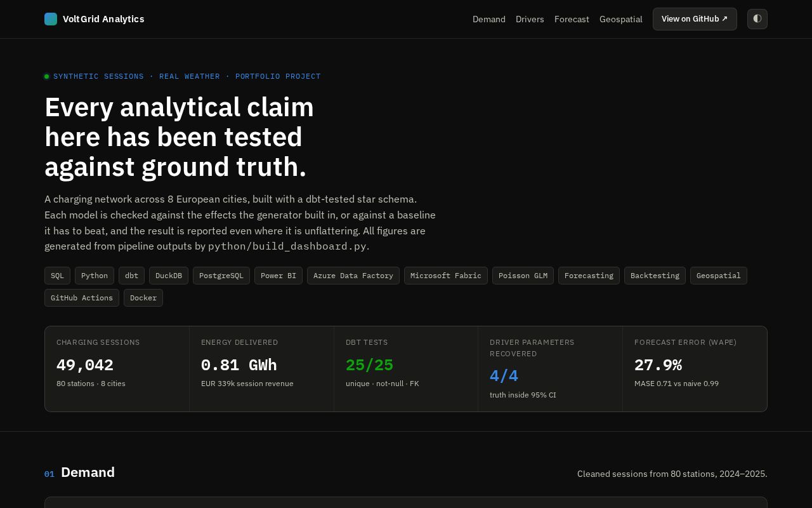Click the 'truth inside 95% CI' text
Image resolution: width=812 pixels, height=508 pixels.
click(523, 395)
